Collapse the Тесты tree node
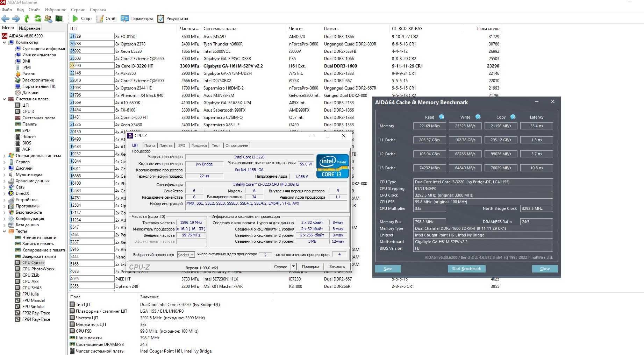Viewport: 644px width, 355px height. coord(4,231)
